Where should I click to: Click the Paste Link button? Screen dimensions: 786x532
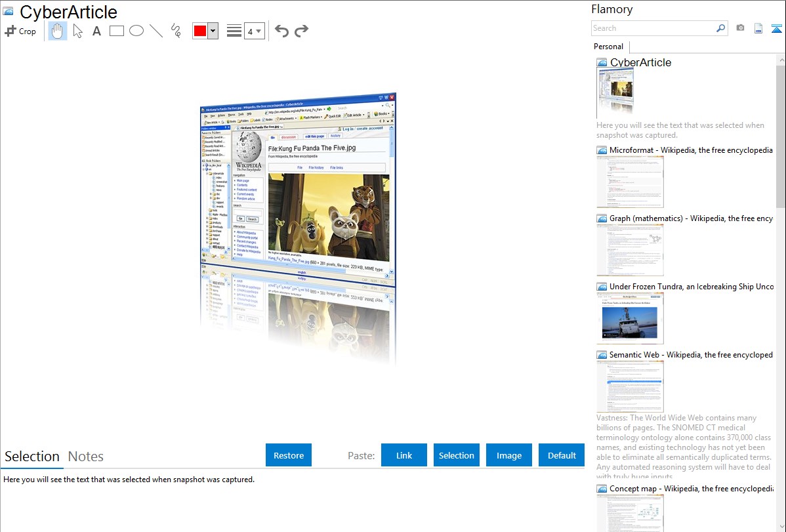404,455
